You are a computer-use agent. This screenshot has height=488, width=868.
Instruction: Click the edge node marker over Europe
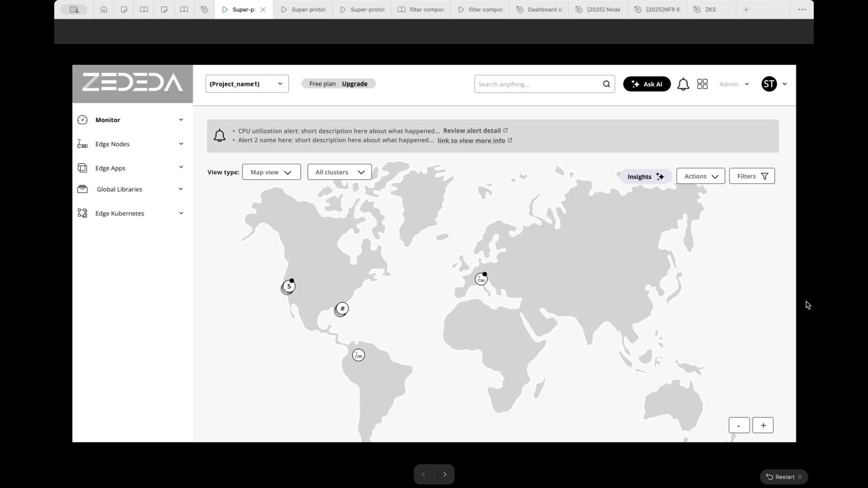click(x=481, y=280)
